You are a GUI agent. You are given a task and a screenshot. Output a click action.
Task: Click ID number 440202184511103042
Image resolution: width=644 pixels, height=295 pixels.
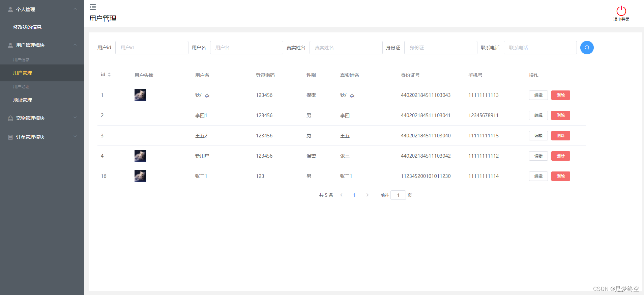[426, 156]
